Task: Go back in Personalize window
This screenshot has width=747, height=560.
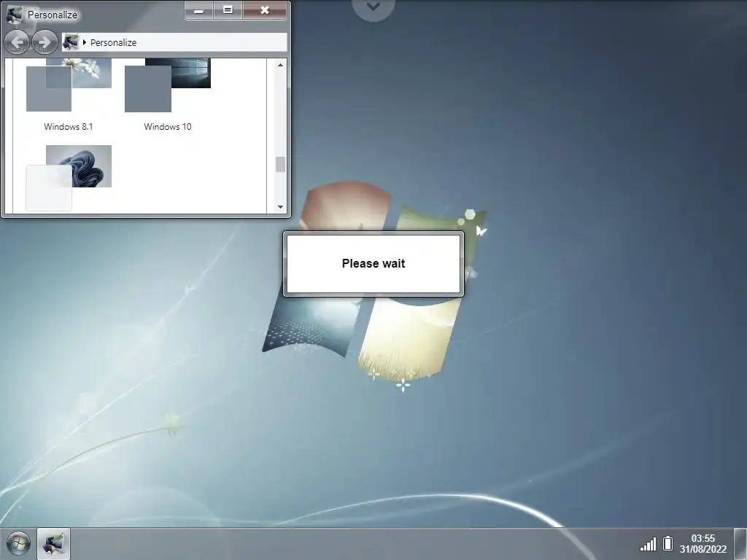Action: pyautogui.click(x=17, y=42)
